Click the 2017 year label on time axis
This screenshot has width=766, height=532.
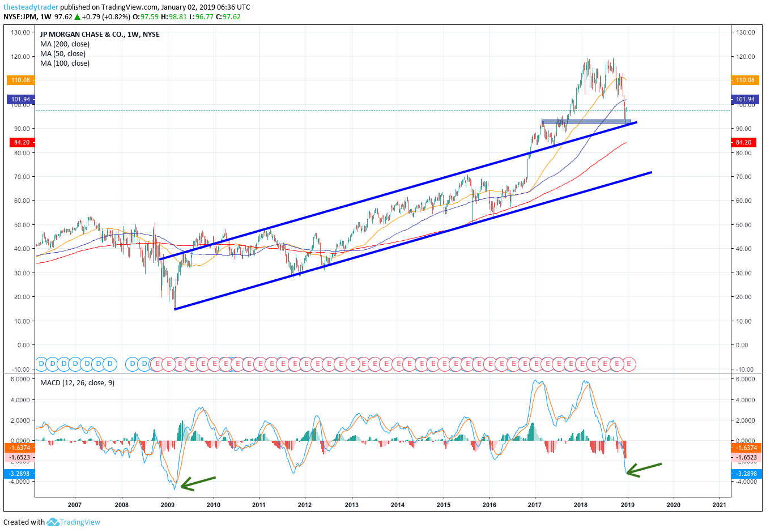(x=535, y=505)
